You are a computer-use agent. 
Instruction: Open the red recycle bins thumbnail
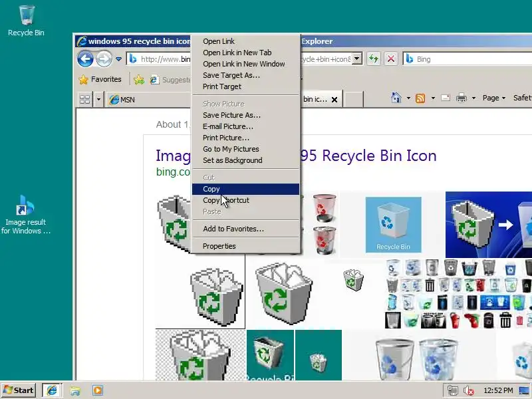325,224
